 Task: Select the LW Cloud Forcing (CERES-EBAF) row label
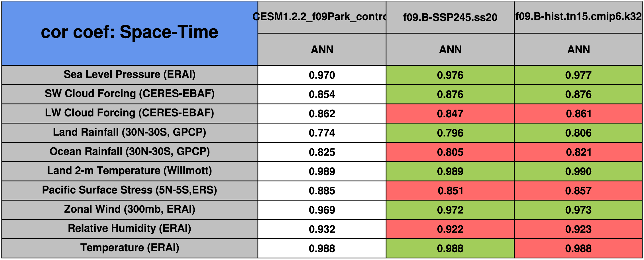pos(130,113)
